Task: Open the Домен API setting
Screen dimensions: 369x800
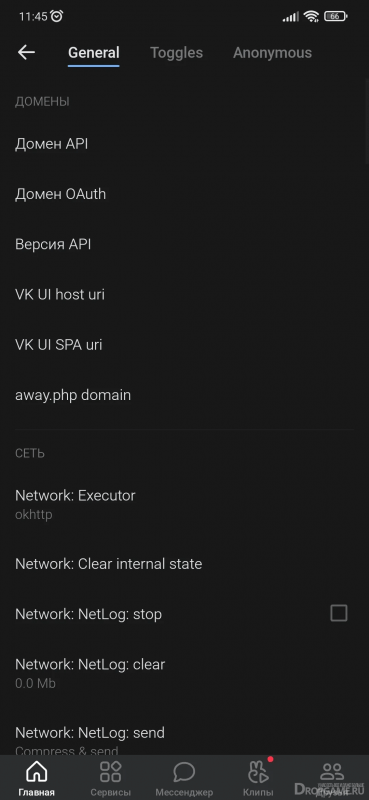Action: point(184,144)
